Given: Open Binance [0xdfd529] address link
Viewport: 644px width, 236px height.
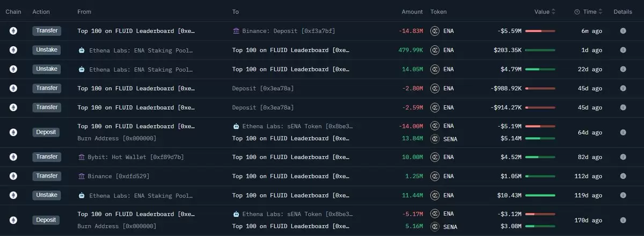Looking at the screenshot, I should 119,176.
